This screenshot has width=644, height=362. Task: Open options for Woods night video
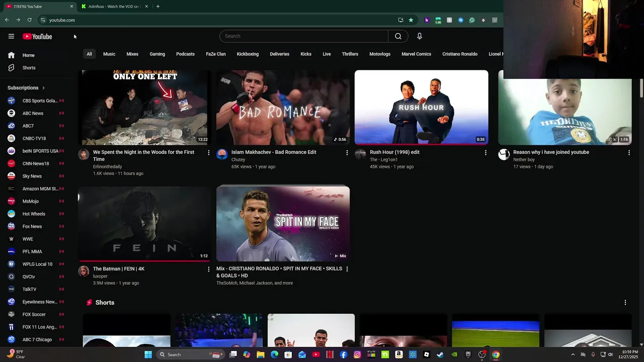[x=209, y=152]
